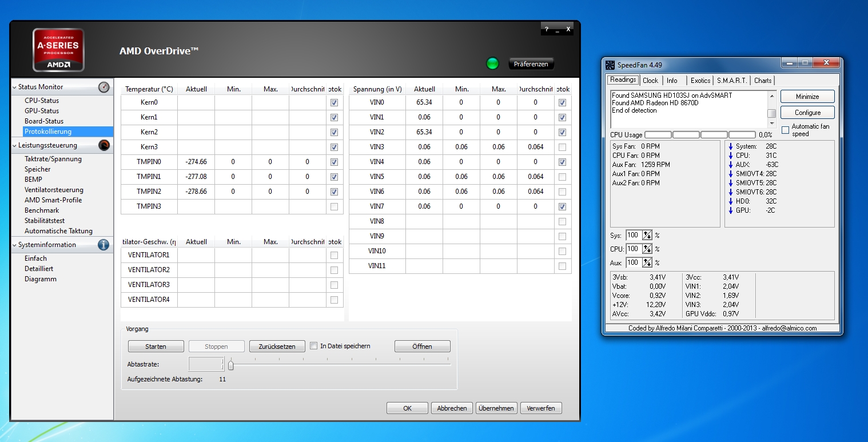Click the VIN0 Aktuell value 65.34
This screenshot has width=868, height=442.
[x=424, y=103]
